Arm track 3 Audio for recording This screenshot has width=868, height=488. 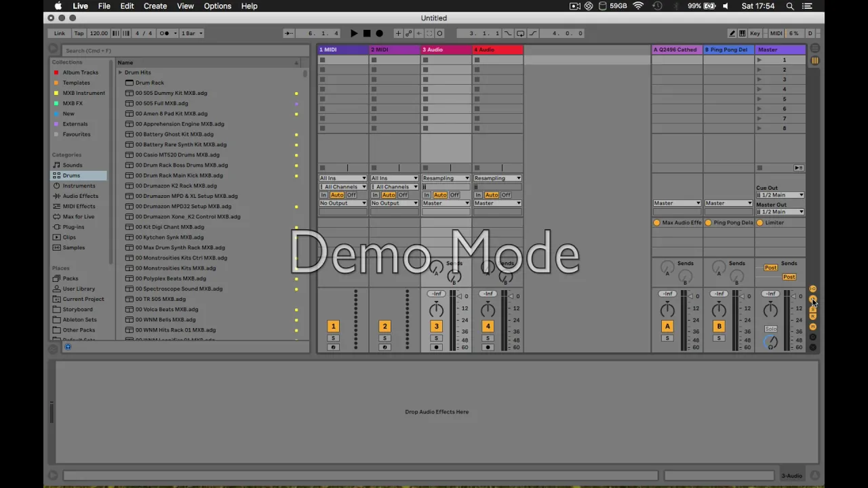tap(436, 347)
